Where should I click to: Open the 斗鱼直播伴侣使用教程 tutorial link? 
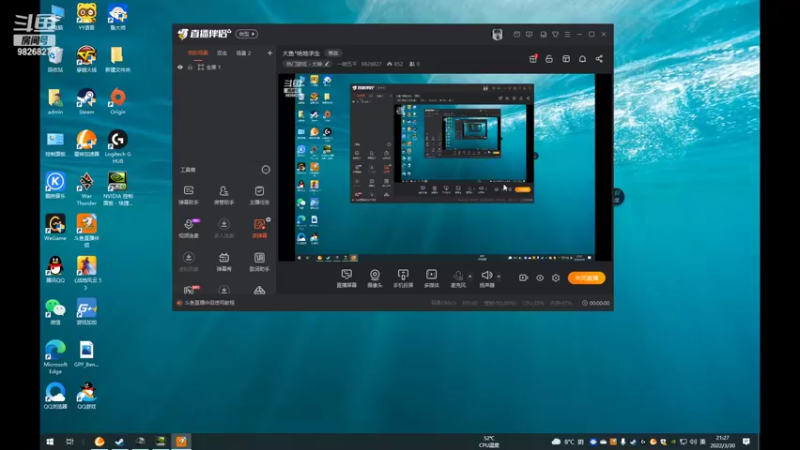[x=210, y=303]
